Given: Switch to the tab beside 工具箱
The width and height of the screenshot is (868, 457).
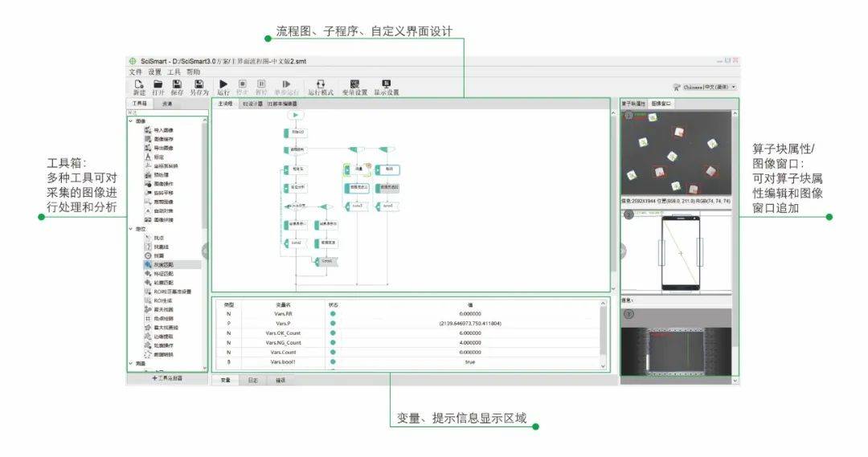Looking at the screenshot, I should tap(167, 104).
